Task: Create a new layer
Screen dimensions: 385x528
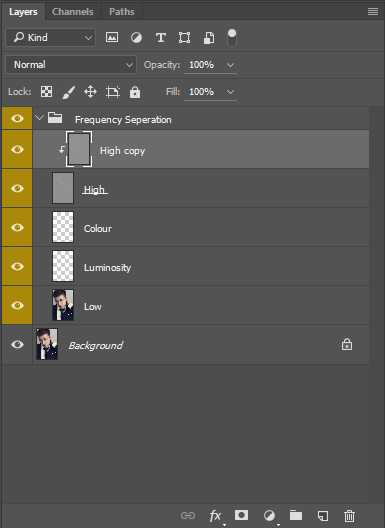Action: pos(323,516)
